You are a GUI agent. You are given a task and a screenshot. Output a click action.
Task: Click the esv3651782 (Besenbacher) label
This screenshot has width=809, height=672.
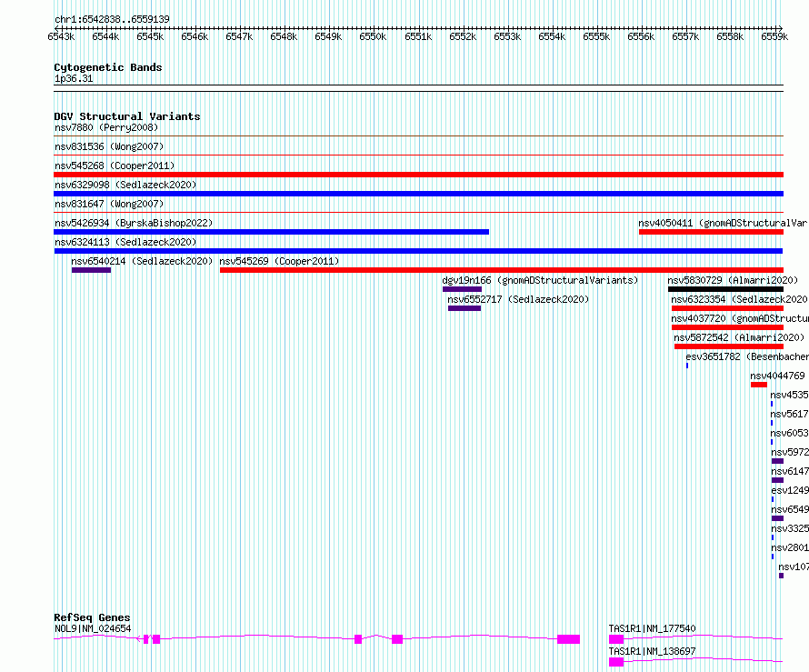(747, 356)
